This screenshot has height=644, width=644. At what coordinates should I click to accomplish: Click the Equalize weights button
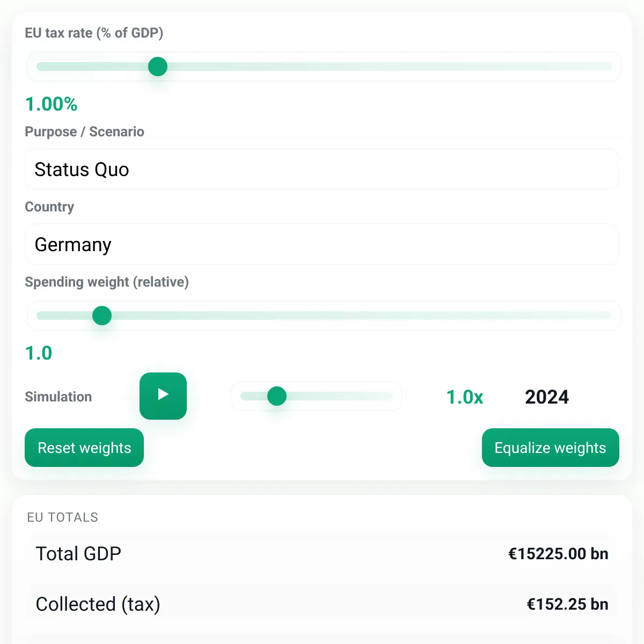click(x=551, y=448)
